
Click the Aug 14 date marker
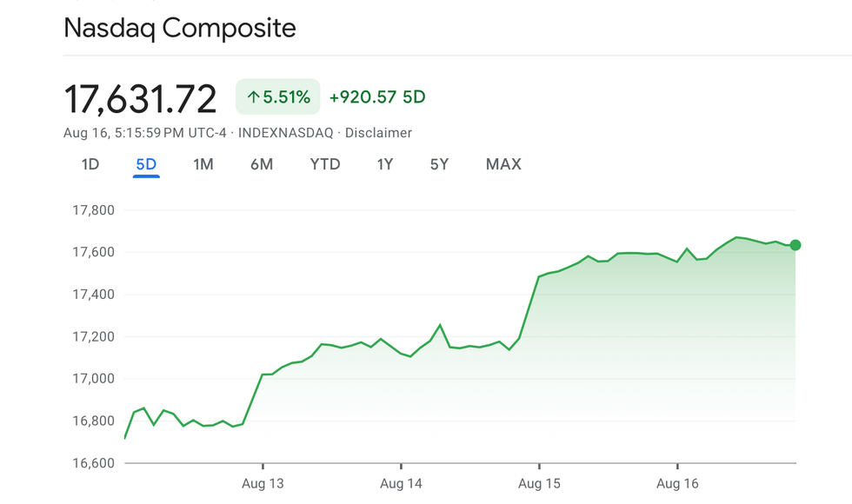tap(401, 483)
